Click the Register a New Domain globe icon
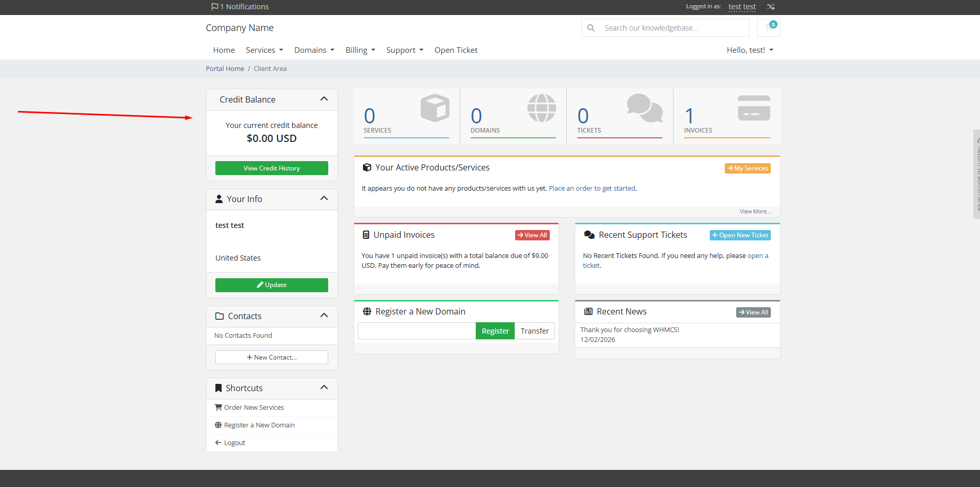This screenshot has width=980, height=487. [x=218, y=425]
